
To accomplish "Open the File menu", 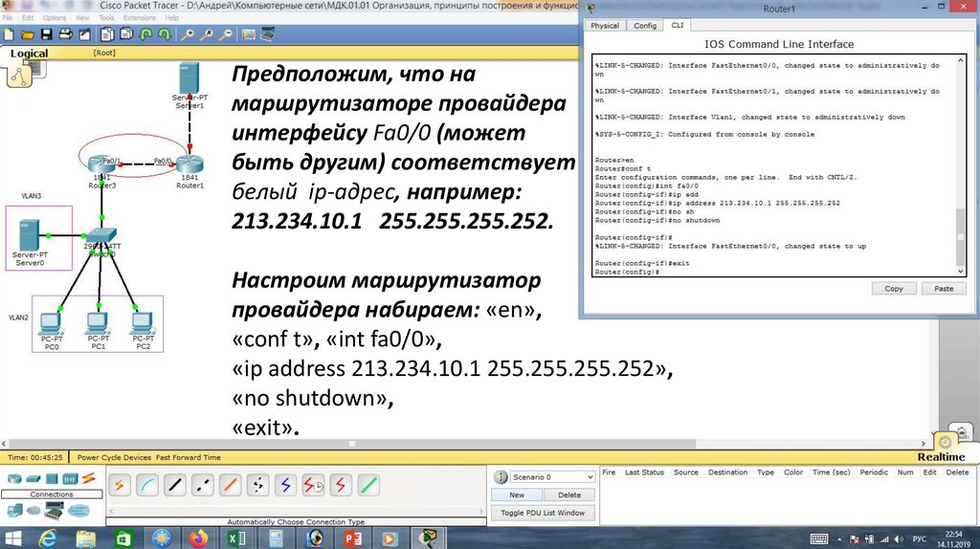I will click(8, 17).
